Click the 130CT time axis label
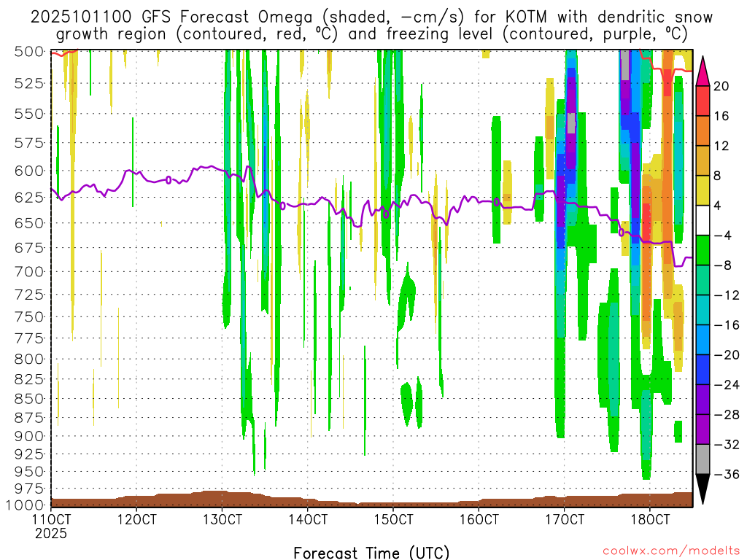This screenshot has width=747, height=560. 222,519
